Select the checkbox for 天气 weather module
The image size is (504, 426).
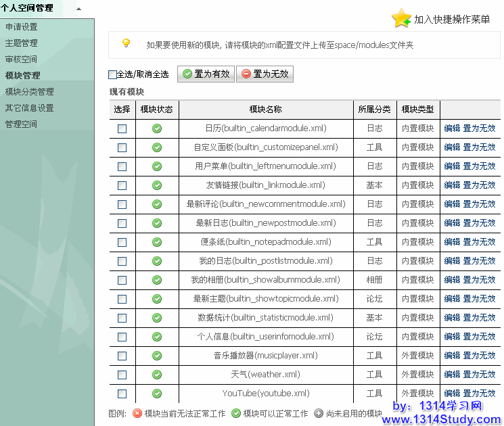click(x=122, y=375)
